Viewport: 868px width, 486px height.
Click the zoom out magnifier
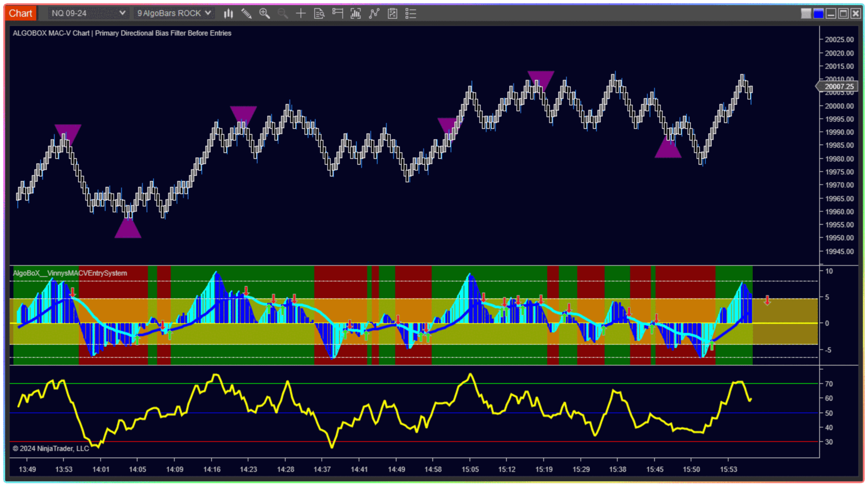pos(283,14)
